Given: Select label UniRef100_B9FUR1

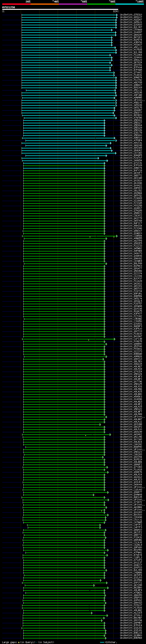Looking at the screenshot, I should click(131, 294).
